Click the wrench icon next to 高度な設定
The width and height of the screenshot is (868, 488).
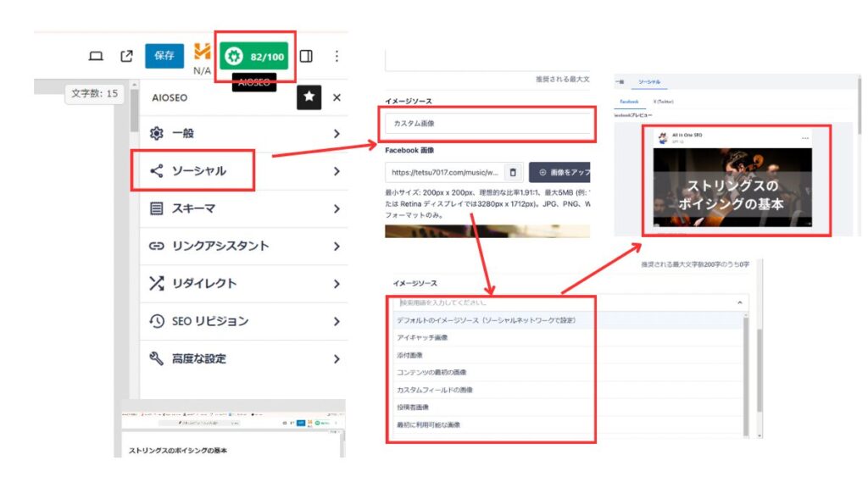pos(157,358)
